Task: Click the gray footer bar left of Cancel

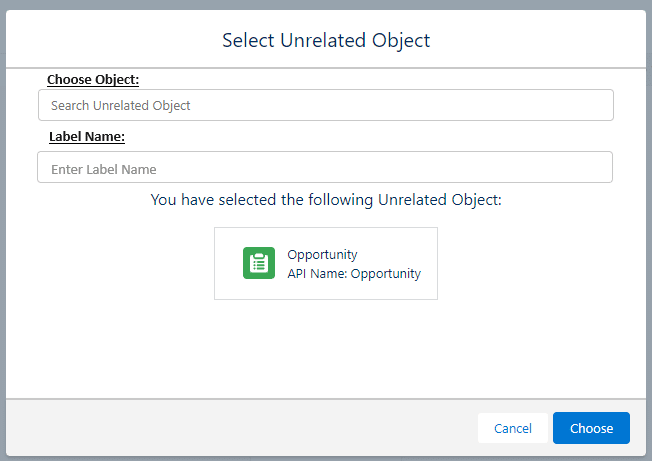Action: (x=240, y=428)
